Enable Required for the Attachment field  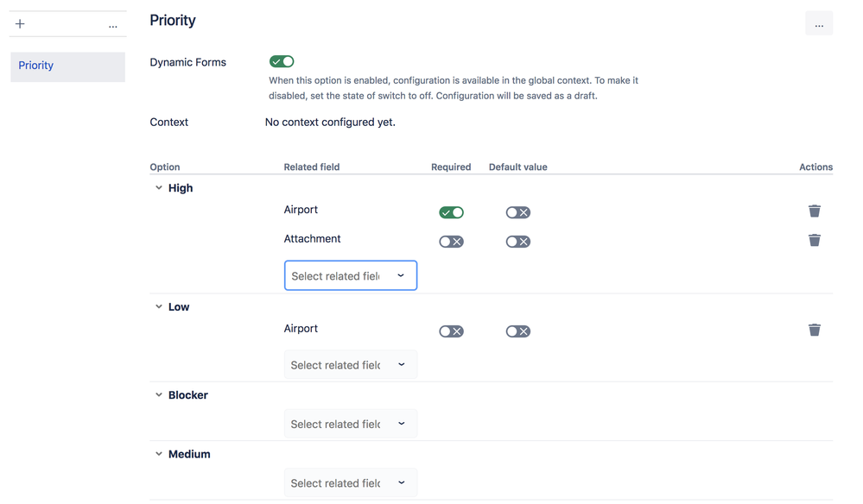coord(451,241)
